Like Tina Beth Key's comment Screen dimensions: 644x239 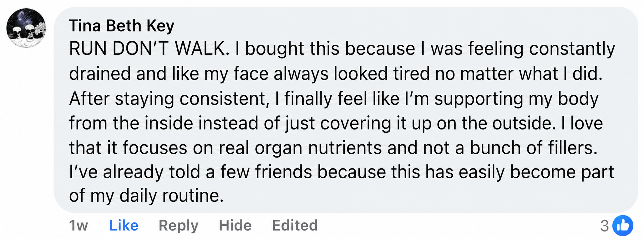click(x=124, y=226)
